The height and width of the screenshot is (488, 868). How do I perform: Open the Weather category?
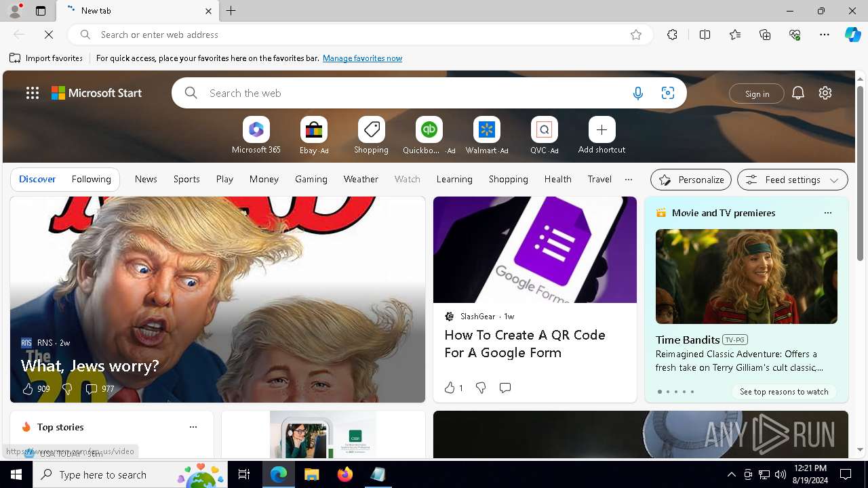[x=361, y=179]
